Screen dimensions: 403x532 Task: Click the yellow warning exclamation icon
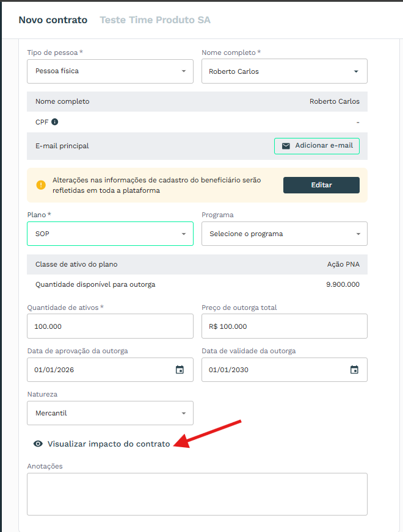pyautogui.click(x=41, y=185)
